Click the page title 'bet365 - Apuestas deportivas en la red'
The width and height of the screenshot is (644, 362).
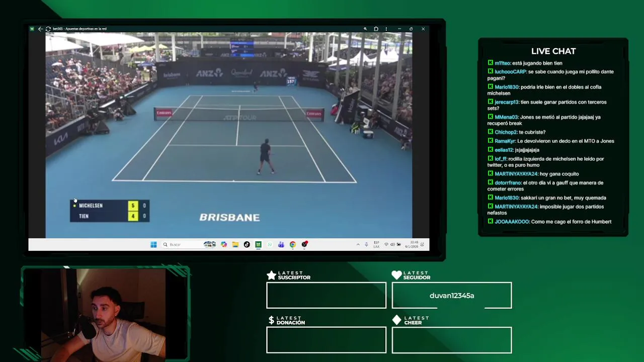pyautogui.click(x=79, y=29)
